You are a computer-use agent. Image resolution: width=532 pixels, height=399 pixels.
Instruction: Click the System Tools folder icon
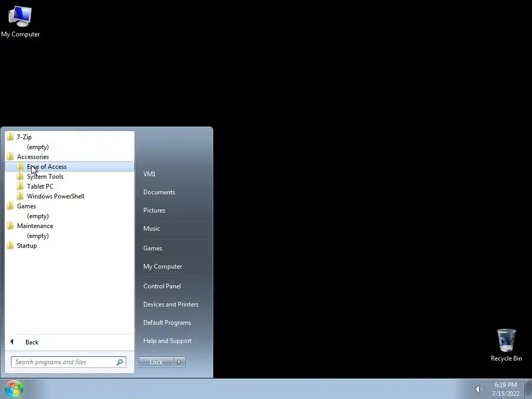tap(20, 176)
